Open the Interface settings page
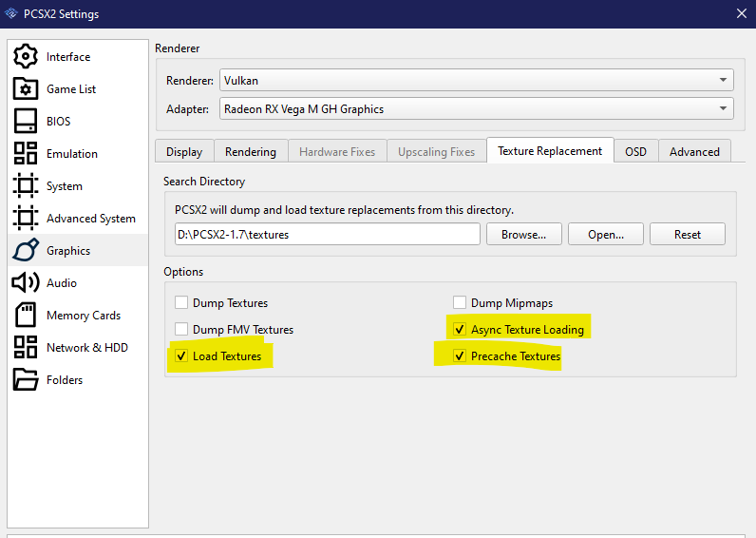Screen dimensions: 756x538 click(x=68, y=57)
